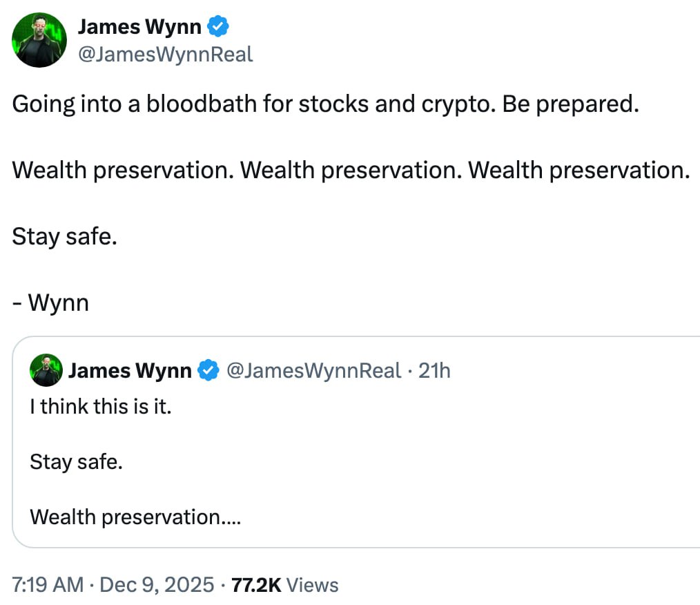
Task: Click "Stay safe." inside the quoted tweet
Action: [x=76, y=461]
